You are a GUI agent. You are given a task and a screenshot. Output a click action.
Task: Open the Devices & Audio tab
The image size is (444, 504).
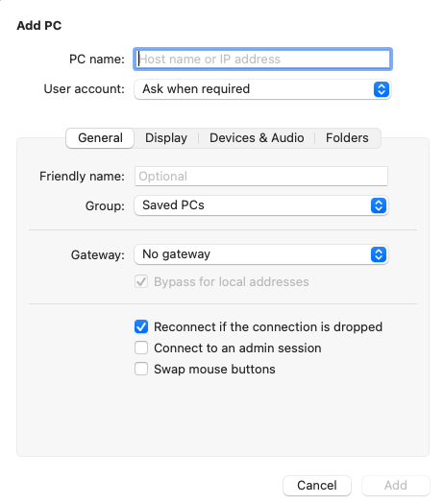coord(257,138)
